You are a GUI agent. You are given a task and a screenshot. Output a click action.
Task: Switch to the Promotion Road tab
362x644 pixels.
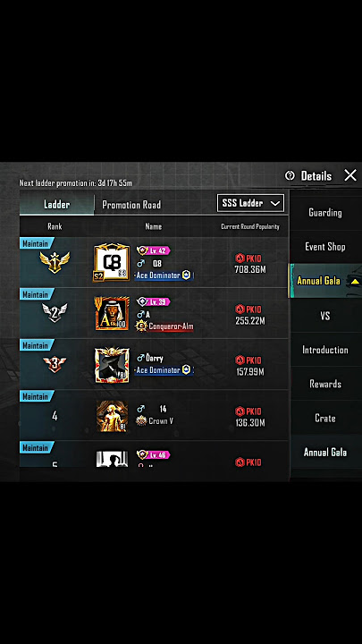tap(131, 205)
